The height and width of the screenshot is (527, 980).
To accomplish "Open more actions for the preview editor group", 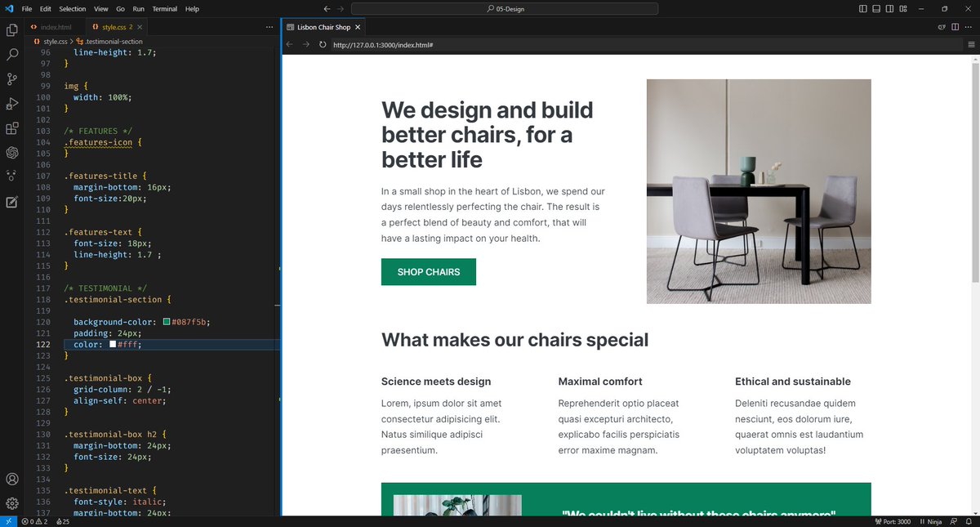I will coord(969,27).
